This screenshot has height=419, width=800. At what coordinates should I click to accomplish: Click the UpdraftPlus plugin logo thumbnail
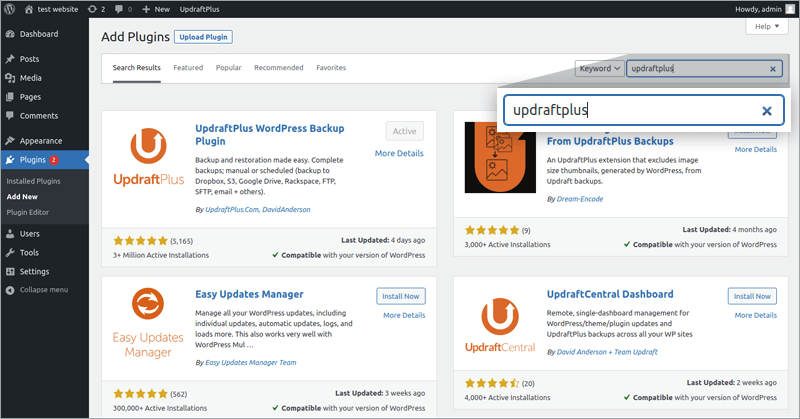(x=148, y=156)
